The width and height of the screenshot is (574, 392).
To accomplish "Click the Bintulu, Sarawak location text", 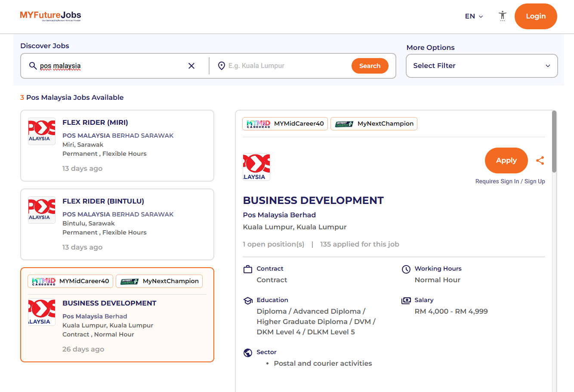I will point(89,223).
